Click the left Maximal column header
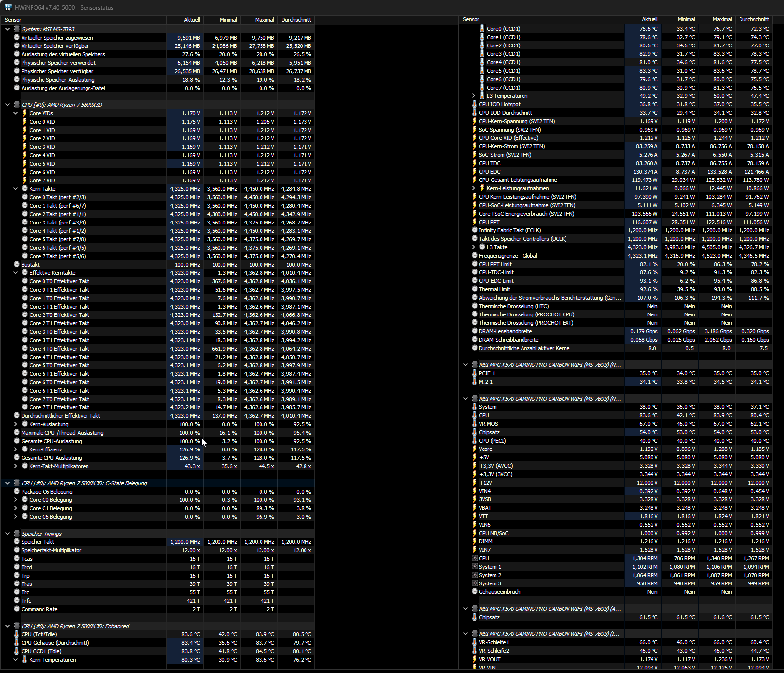 (259, 20)
